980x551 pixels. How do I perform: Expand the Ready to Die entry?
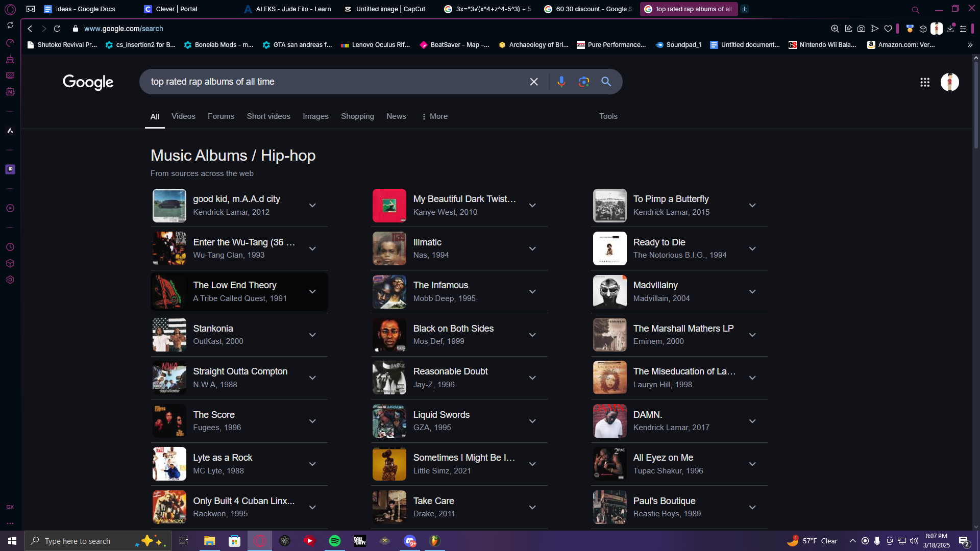752,248
